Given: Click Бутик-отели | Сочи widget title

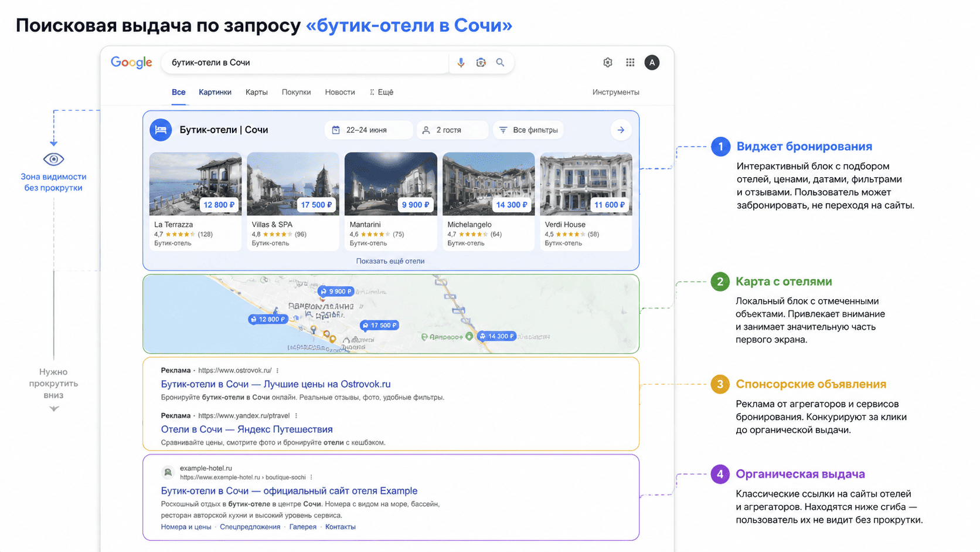Looking at the screenshot, I should [224, 130].
